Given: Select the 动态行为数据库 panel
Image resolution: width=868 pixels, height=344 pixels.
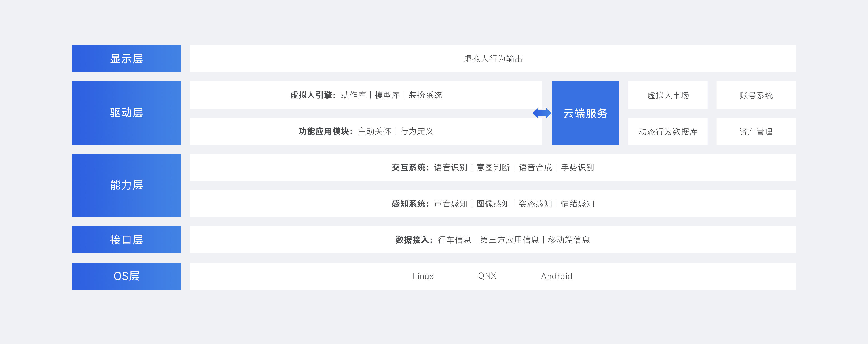Looking at the screenshot, I should (668, 132).
